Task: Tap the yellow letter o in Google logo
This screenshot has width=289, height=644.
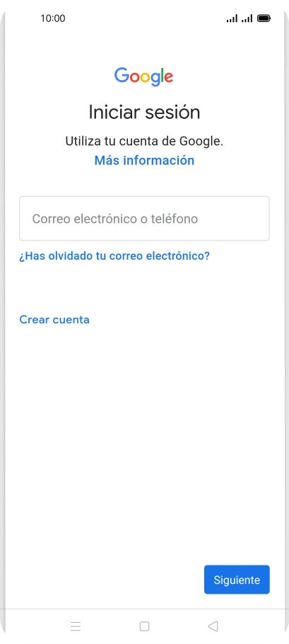Action: coord(146,77)
